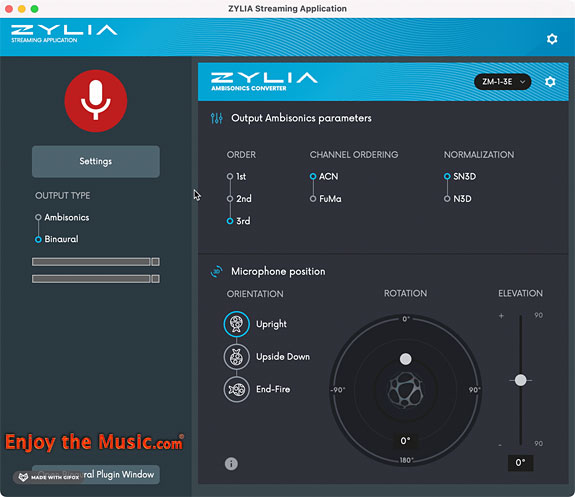Click the Microphone position rotation icon
Viewport: 575px width, 497px height.
(x=217, y=271)
